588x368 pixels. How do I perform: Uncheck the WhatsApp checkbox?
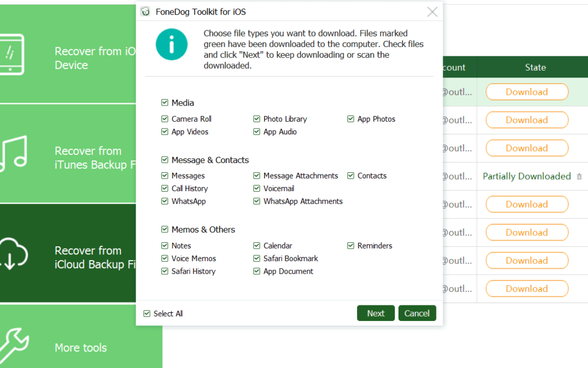pyautogui.click(x=165, y=201)
